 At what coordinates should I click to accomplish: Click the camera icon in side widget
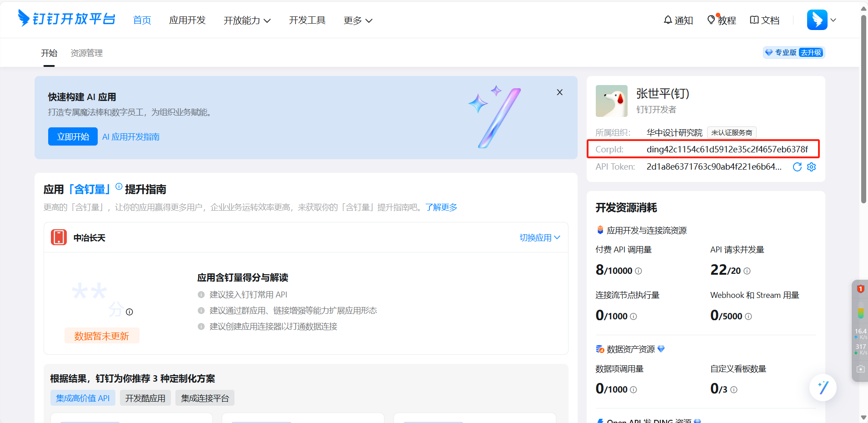tap(860, 369)
